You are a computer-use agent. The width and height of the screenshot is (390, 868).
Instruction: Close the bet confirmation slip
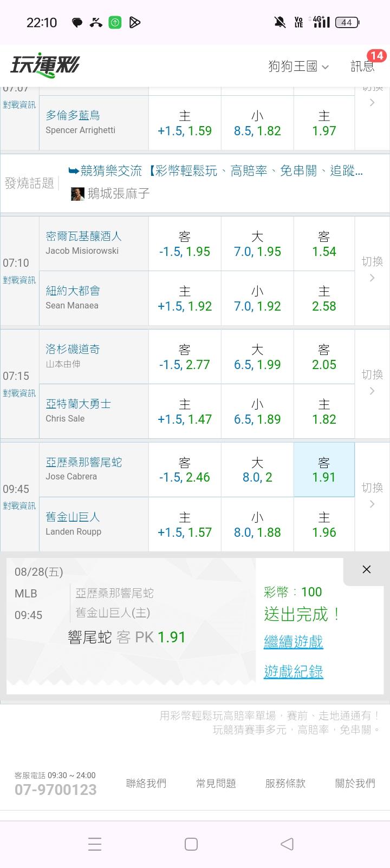(367, 569)
